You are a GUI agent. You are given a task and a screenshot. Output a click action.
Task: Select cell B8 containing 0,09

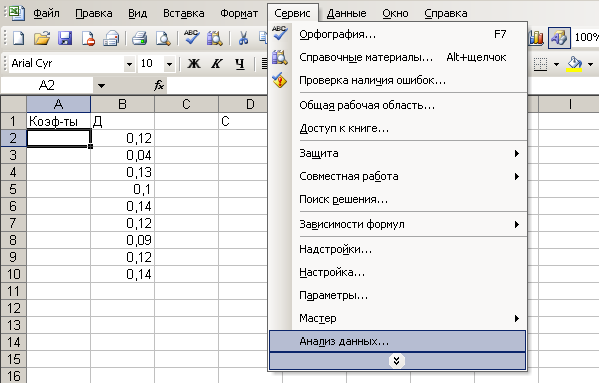(x=122, y=240)
